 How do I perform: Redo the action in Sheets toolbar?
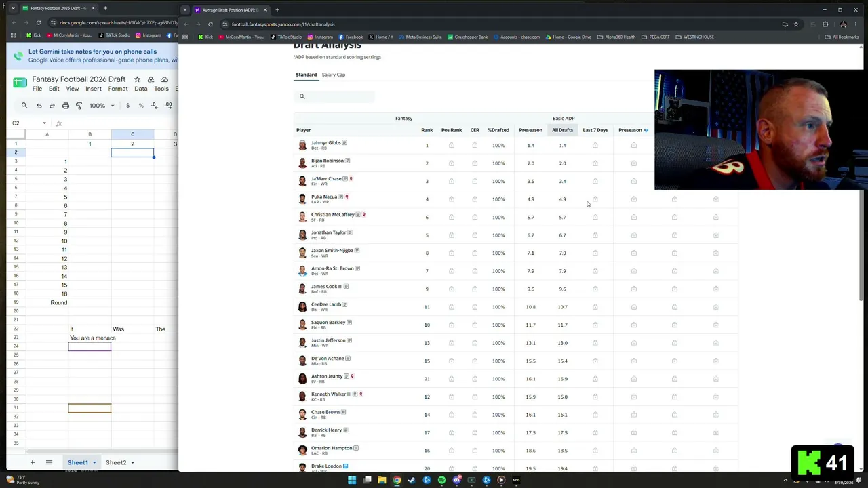point(52,106)
